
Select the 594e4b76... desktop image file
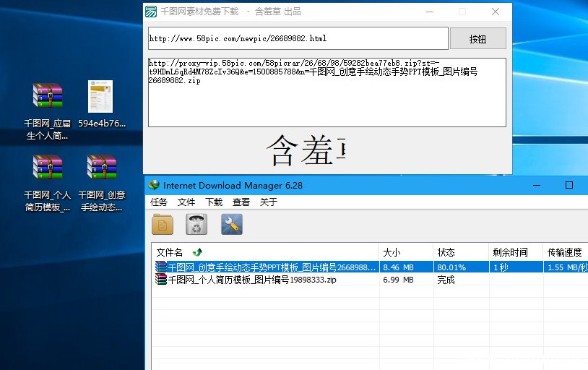point(101,104)
